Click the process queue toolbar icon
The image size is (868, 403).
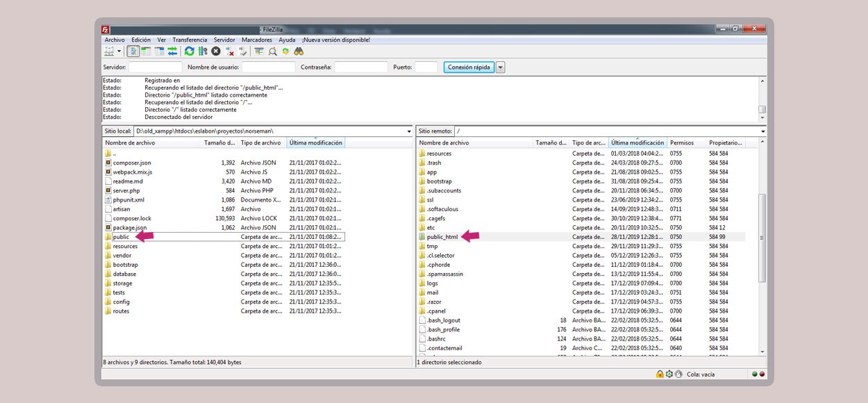pos(203,51)
